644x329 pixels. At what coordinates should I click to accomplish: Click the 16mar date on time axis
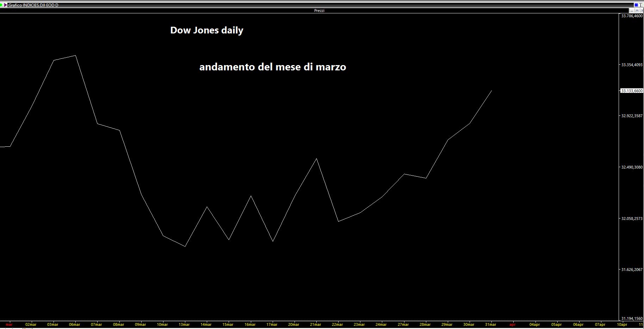pyautogui.click(x=250, y=325)
